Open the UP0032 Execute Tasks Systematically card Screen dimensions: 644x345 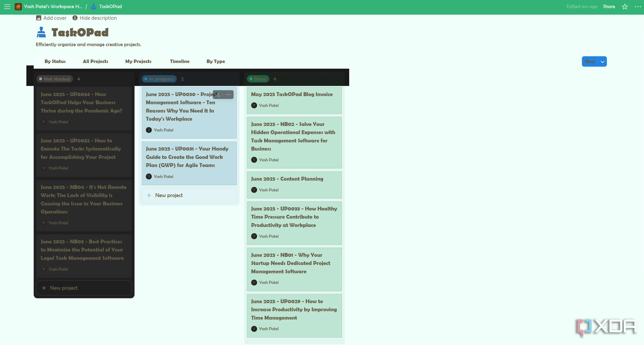[x=84, y=155]
